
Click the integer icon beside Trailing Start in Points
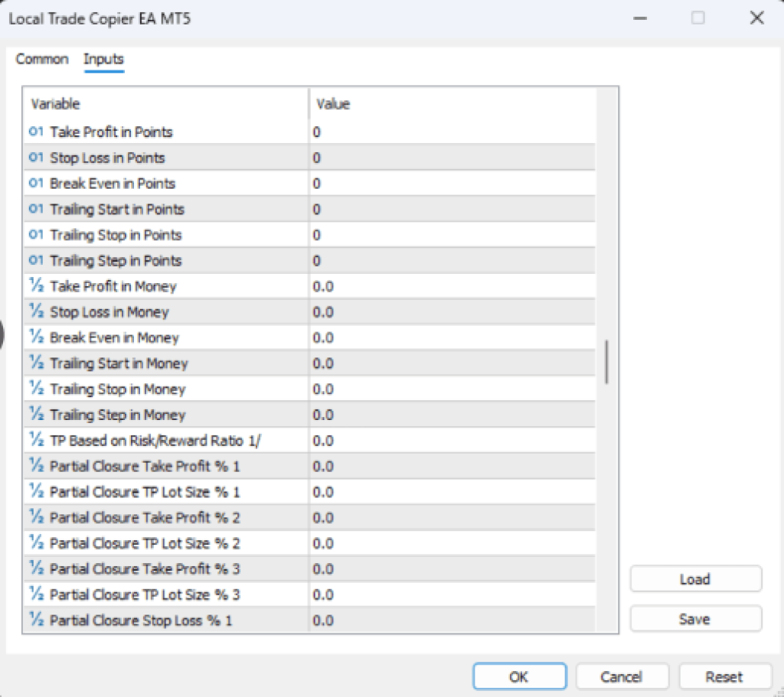coord(36,209)
